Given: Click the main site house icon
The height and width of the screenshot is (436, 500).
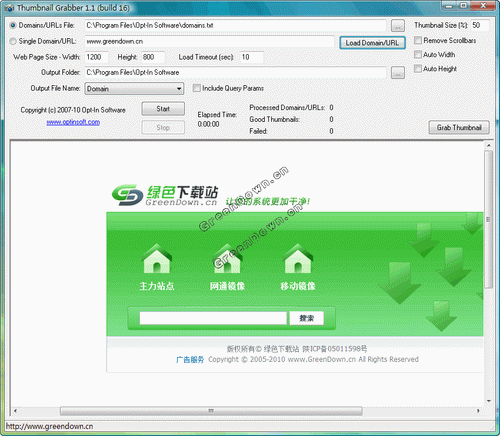Looking at the screenshot, I should coord(157,259).
